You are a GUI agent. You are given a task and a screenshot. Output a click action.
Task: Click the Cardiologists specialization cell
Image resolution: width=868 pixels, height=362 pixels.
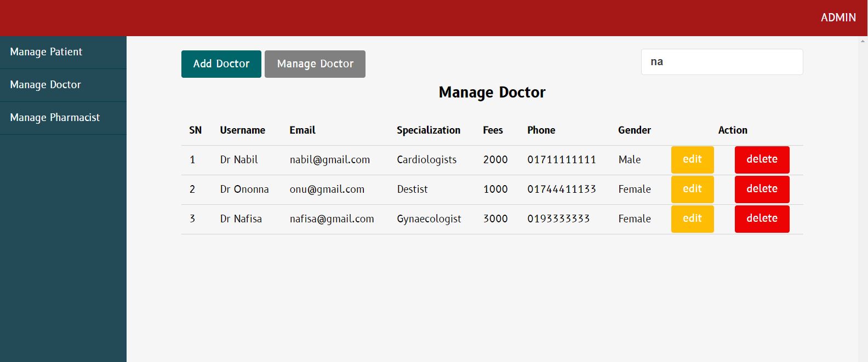coord(427,160)
